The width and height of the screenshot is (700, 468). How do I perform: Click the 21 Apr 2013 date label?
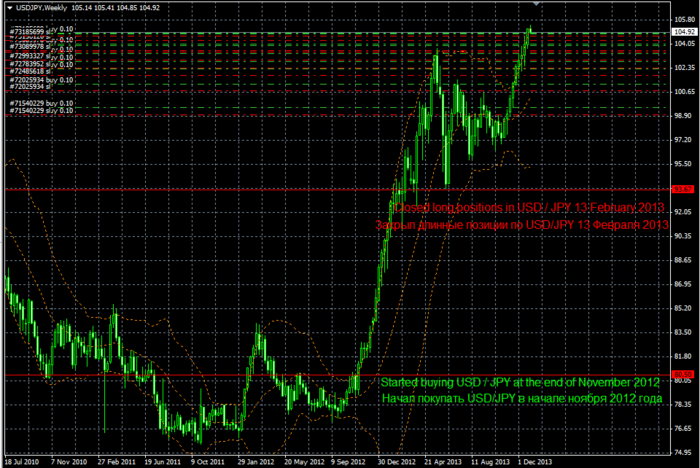443,462
